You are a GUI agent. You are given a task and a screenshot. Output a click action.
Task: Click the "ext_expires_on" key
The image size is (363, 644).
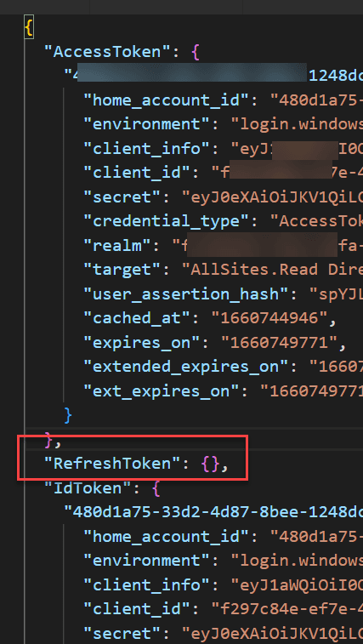167,391
